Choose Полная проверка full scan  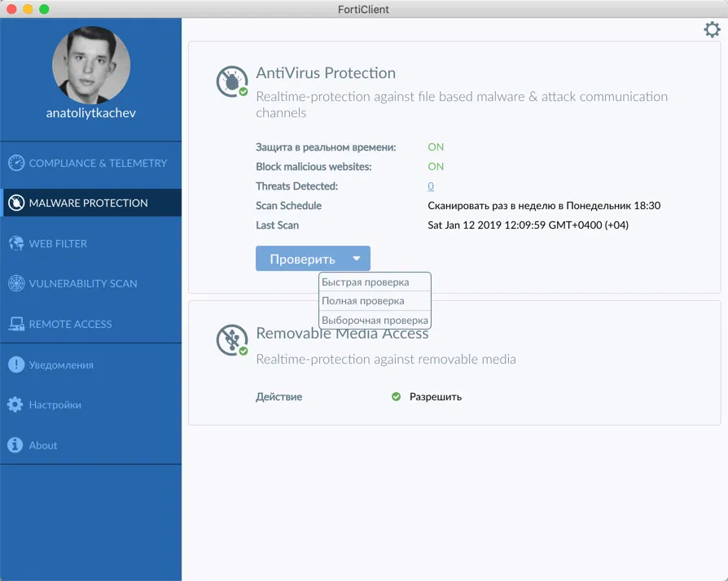(x=375, y=301)
